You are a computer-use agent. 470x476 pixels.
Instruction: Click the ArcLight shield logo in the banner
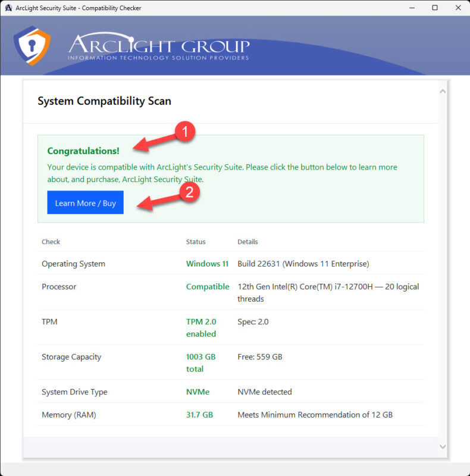coord(32,45)
